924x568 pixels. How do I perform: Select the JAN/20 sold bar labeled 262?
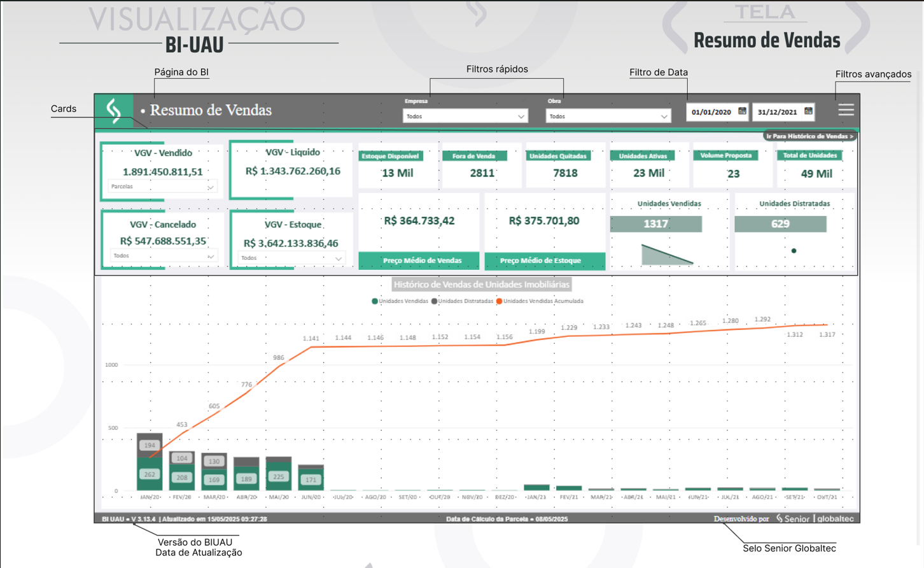tap(150, 474)
